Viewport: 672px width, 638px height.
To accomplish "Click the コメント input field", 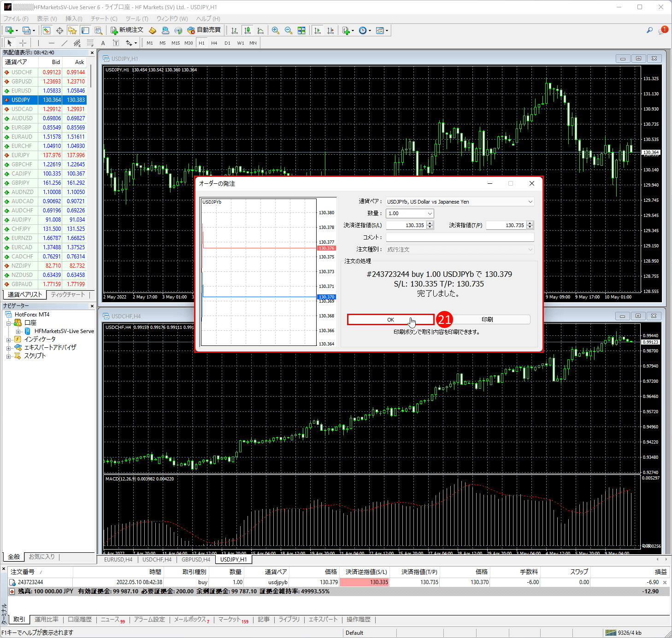I will [x=460, y=237].
